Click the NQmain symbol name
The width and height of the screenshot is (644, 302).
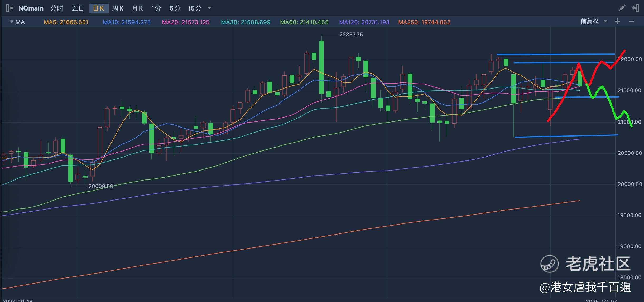pos(31,8)
